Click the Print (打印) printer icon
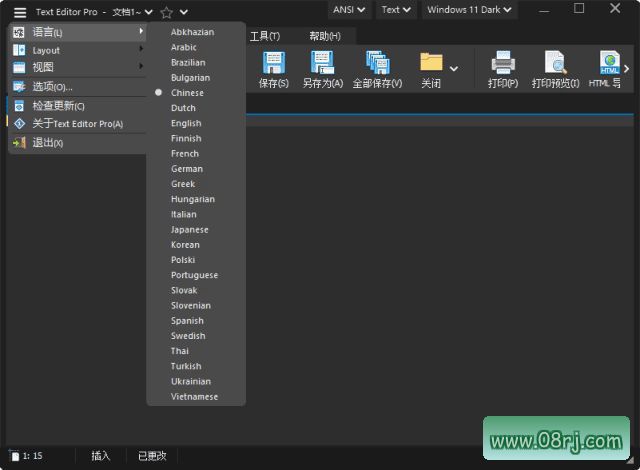 coord(502,64)
